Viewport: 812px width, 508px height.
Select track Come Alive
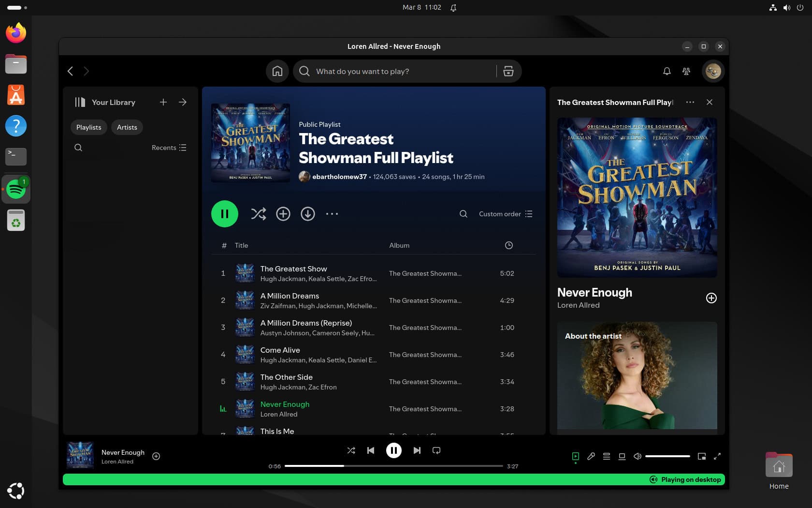(x=373, y=355)
